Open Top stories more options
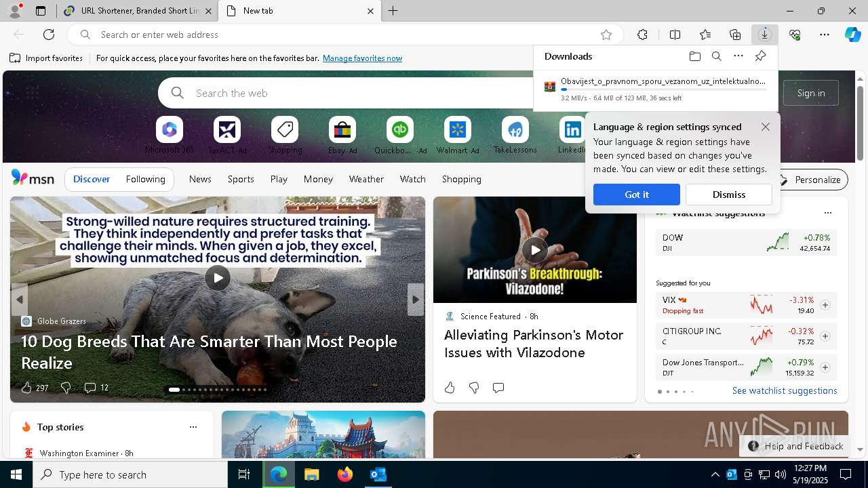The height and width of the screenshot is (488, 868). point(193,427)
